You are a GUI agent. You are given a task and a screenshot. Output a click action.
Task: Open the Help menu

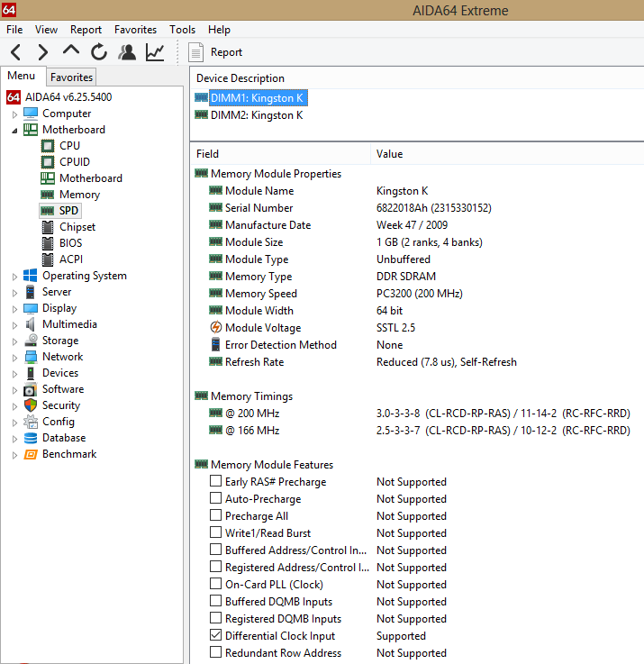click(220, 30)
